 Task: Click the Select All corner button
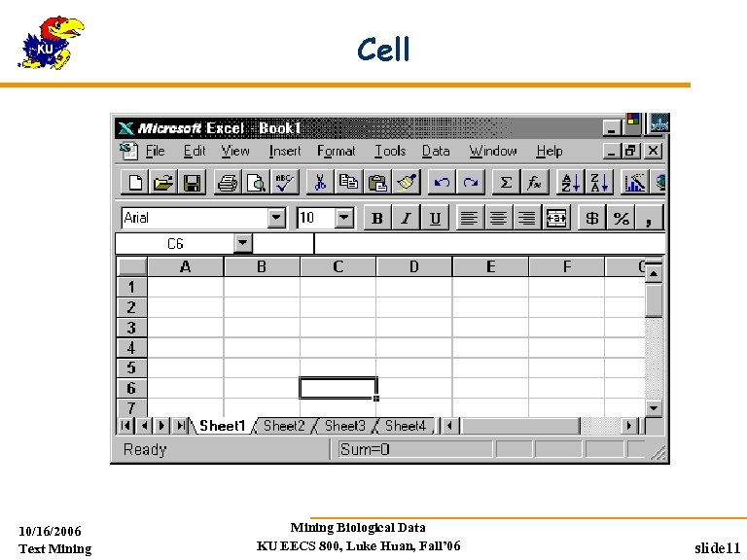(x=132, y=266)
